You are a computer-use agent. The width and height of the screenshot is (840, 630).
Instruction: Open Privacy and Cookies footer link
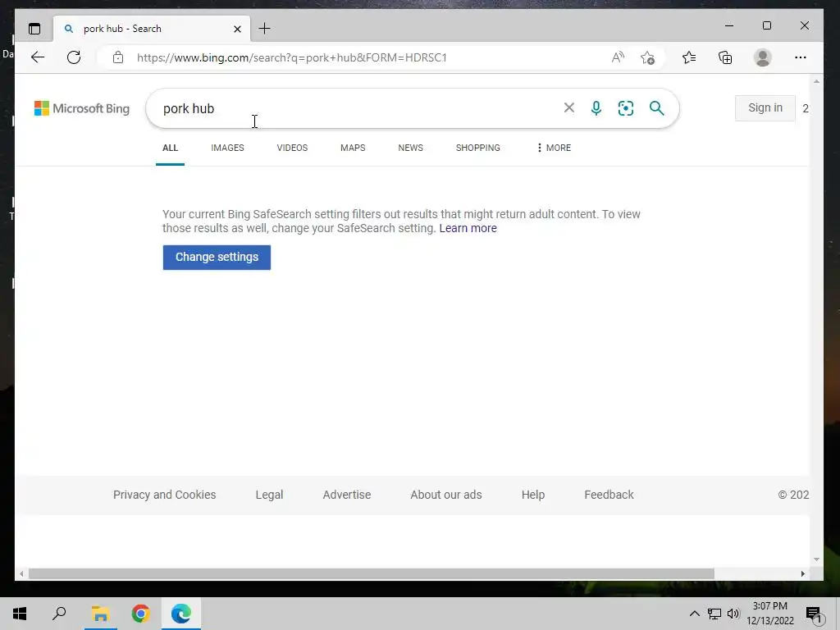tap(164, 495)
